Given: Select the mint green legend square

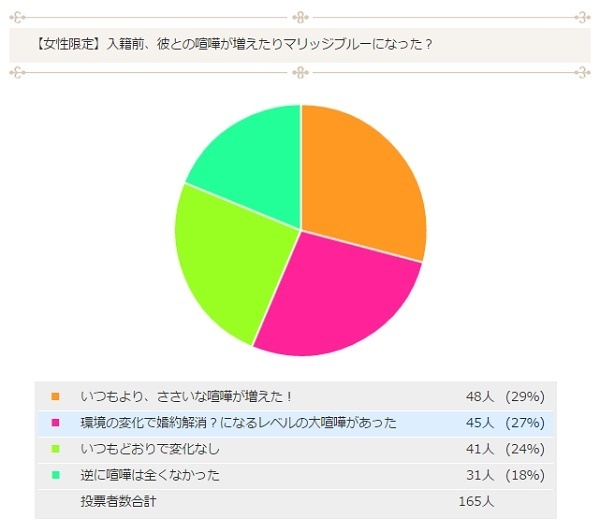Looking at the screenshot, I should pyautogui.click(x=55, y=474).
